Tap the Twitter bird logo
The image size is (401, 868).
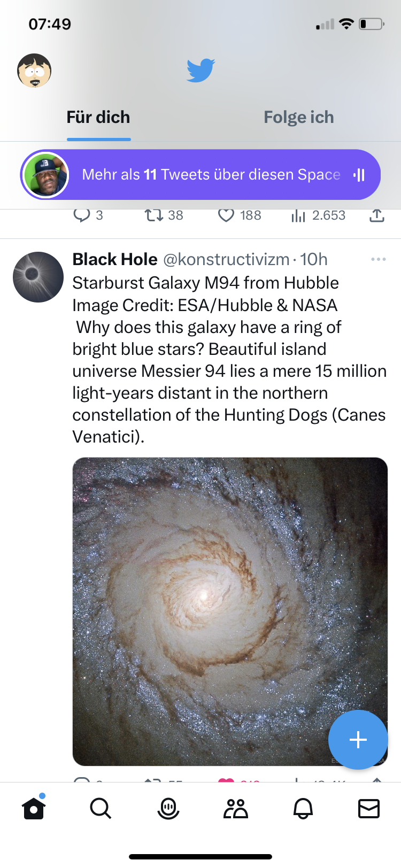click(x=200, y=70)
